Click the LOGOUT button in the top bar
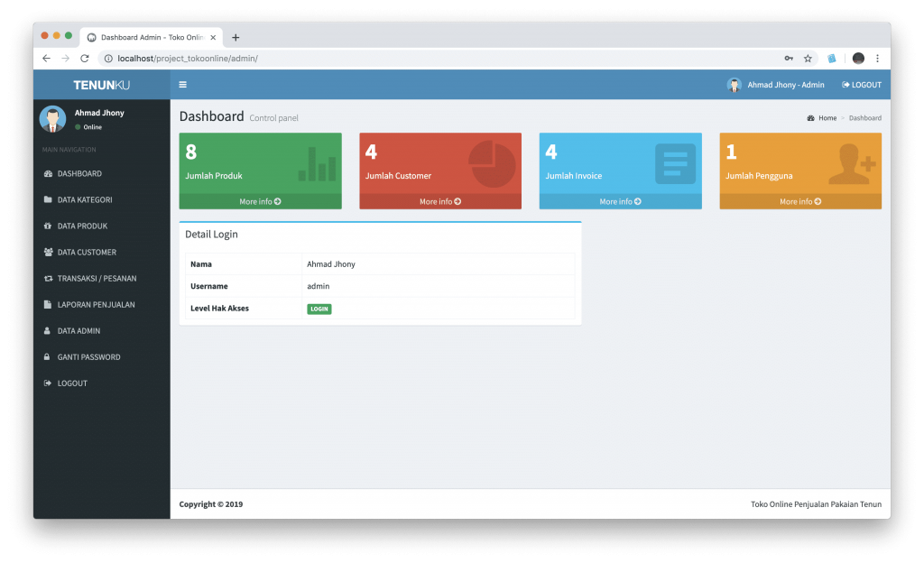924x563 pixels. 860,84
